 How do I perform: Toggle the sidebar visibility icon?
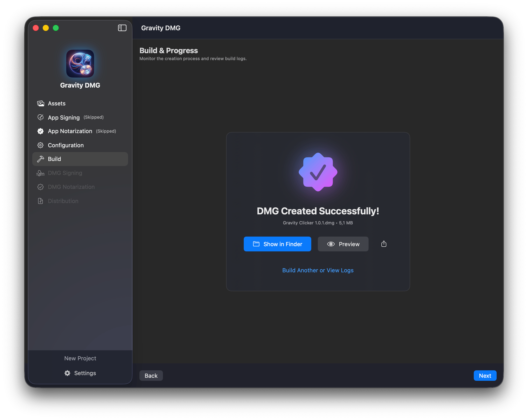[122, 28]
